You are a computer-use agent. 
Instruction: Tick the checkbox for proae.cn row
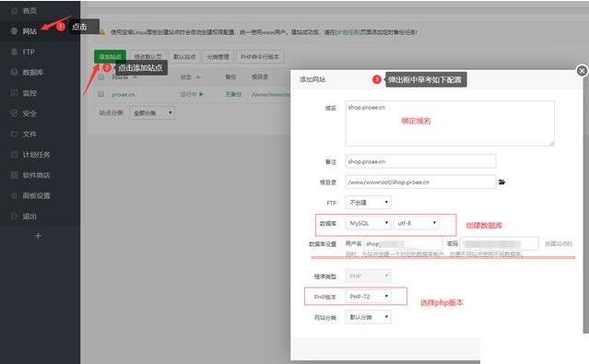100,94
